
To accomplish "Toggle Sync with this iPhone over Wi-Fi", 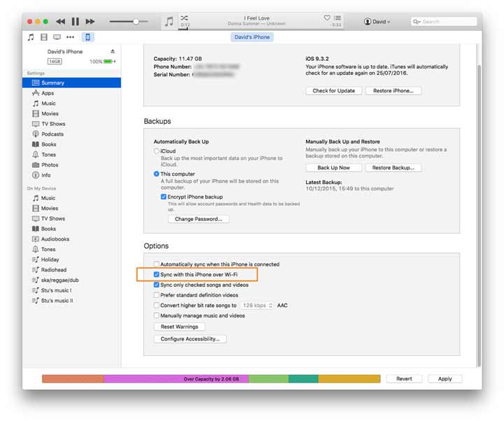I will 157,275.
